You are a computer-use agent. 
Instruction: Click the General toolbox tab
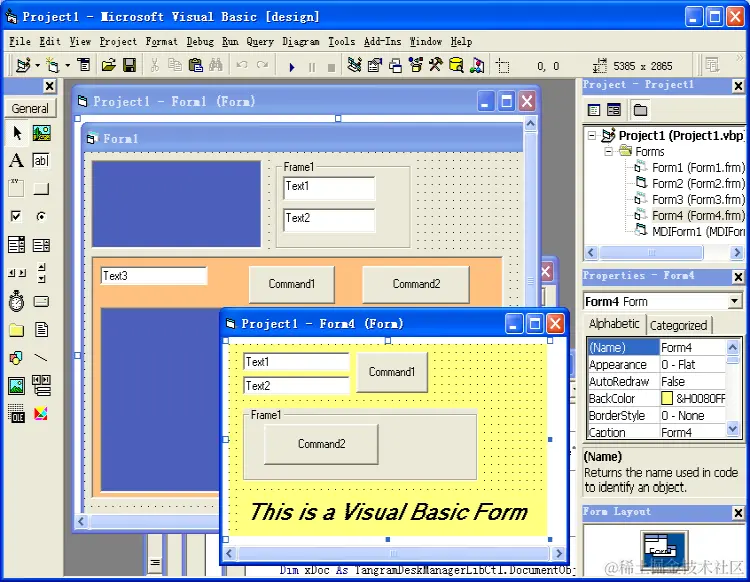(x=30, y=109)
